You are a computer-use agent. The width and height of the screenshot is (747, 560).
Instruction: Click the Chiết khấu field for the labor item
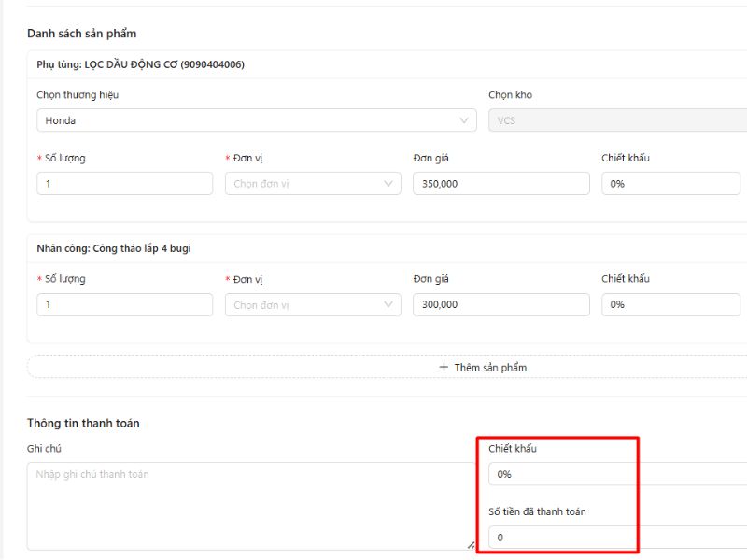pos(670,305)
